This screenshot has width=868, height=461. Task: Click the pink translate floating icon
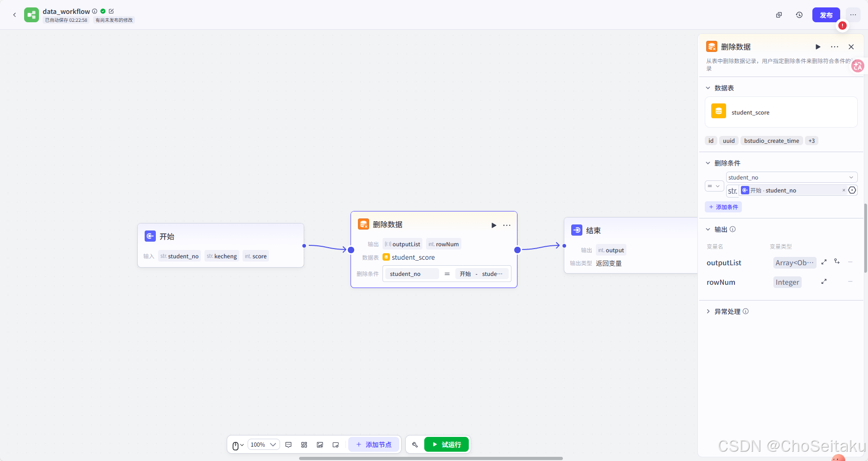point(858,66)
